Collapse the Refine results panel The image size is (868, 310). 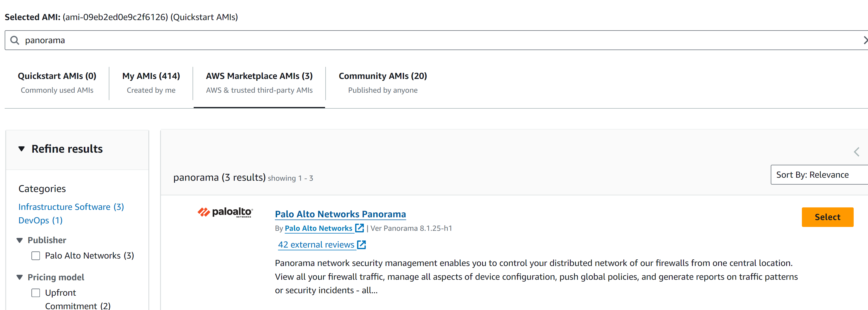[x=21, y=149]
